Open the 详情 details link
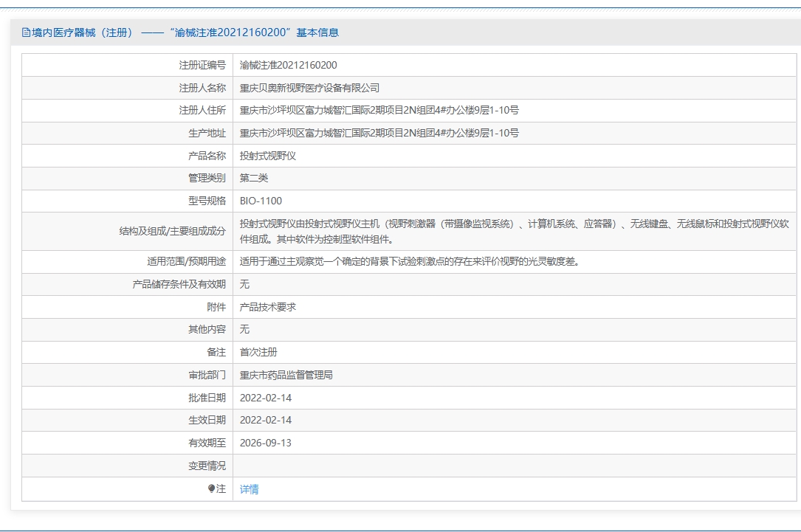The image size is (801, 532). point(250,489)
